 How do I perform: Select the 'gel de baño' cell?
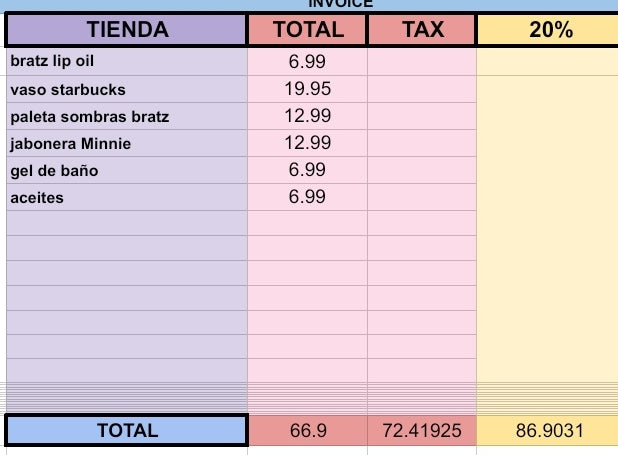[126, 171]
